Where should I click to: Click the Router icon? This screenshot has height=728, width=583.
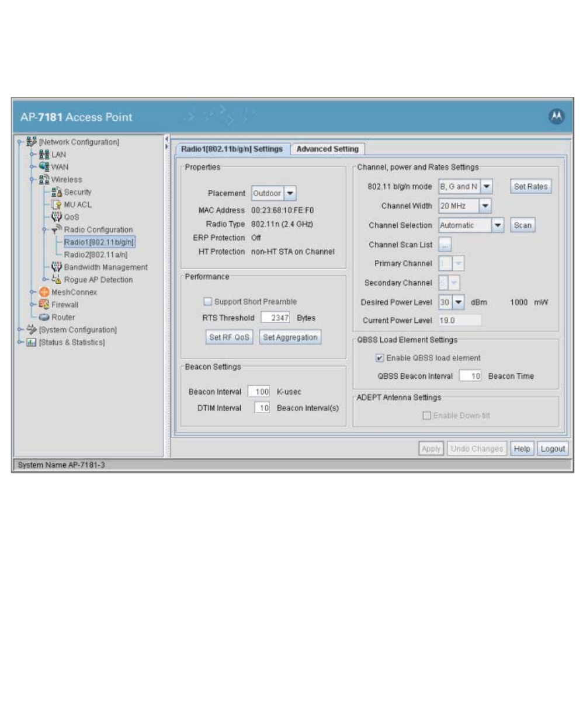pos(44,317)
